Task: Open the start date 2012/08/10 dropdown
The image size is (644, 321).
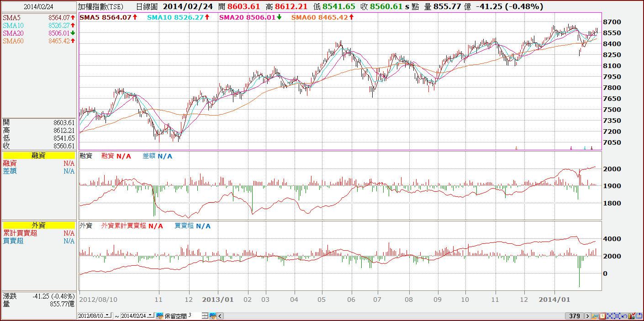Action: [107, 316]
